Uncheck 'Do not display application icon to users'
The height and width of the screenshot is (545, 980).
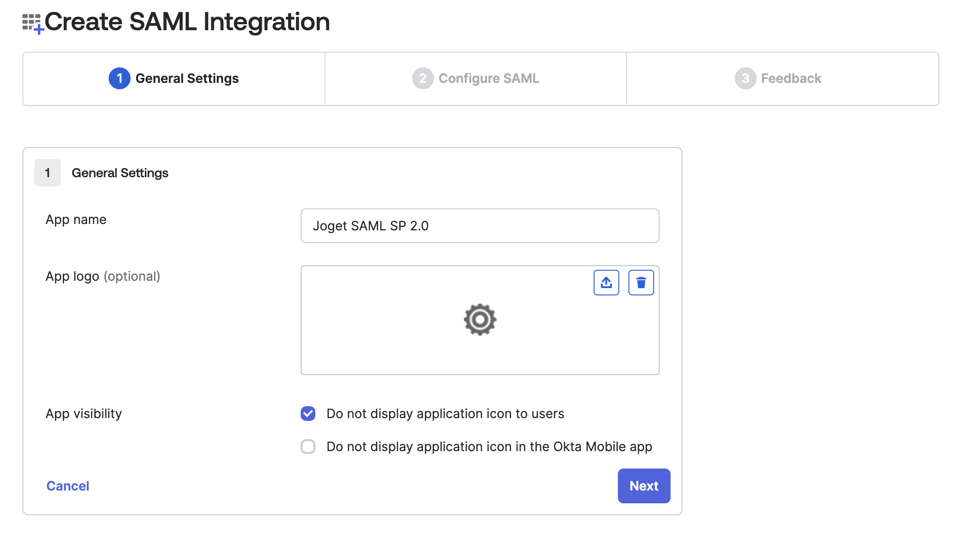308,414
